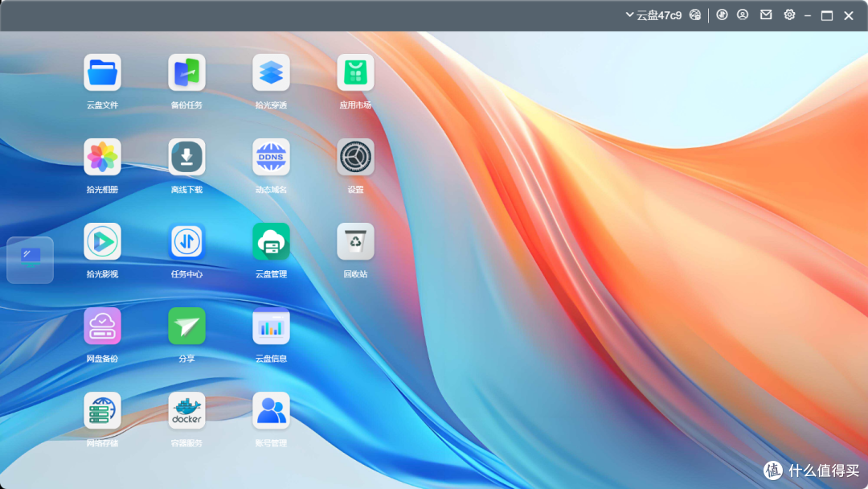Image resolution: width=868 pixels, height=489 pixels.
Task: Open the 备份任务 app
Action: coord(186,72)
